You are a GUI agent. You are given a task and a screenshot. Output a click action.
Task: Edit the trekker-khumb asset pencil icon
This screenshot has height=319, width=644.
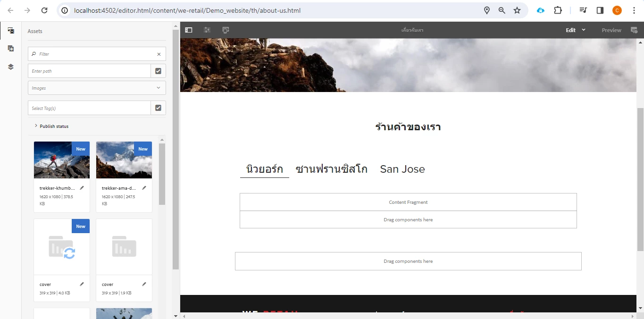pos(82,188)
